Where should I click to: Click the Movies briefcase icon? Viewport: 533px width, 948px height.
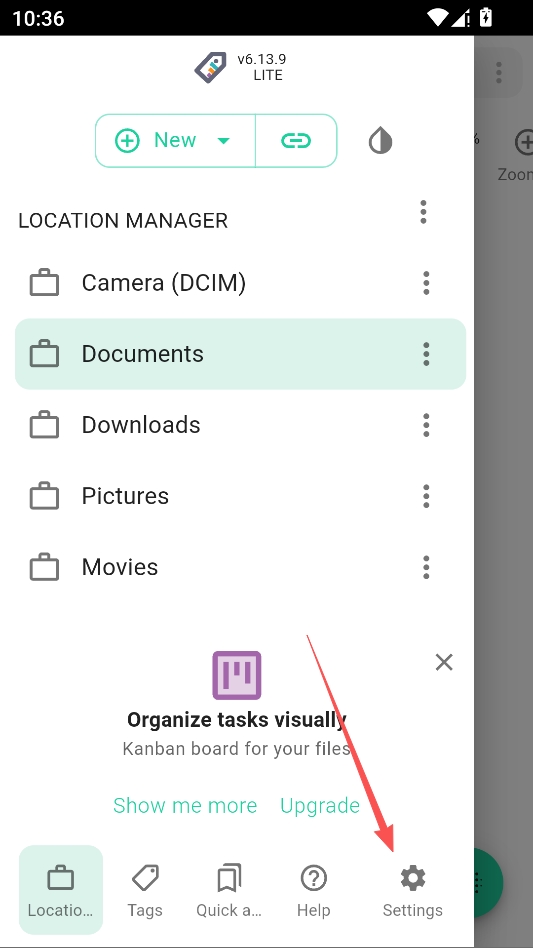[44, 567]
